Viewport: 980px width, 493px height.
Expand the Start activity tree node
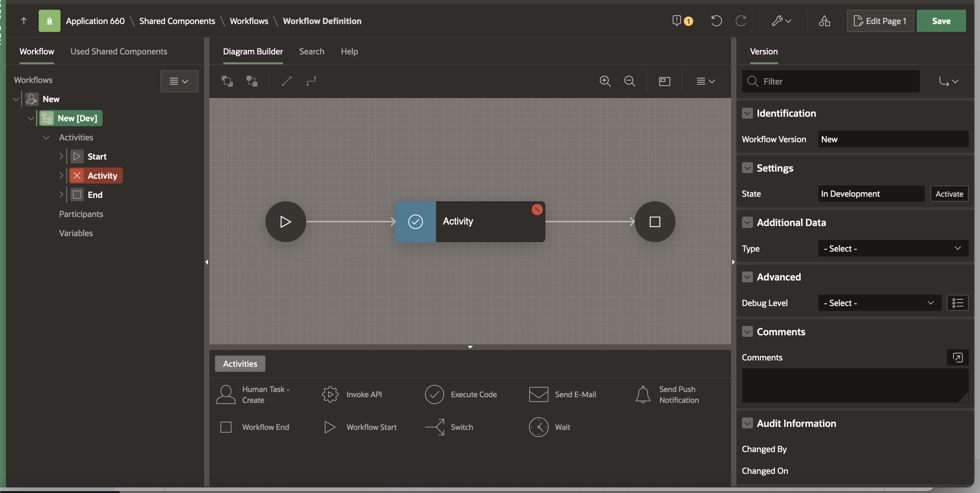pyautogui.click(x=61, y=156)
